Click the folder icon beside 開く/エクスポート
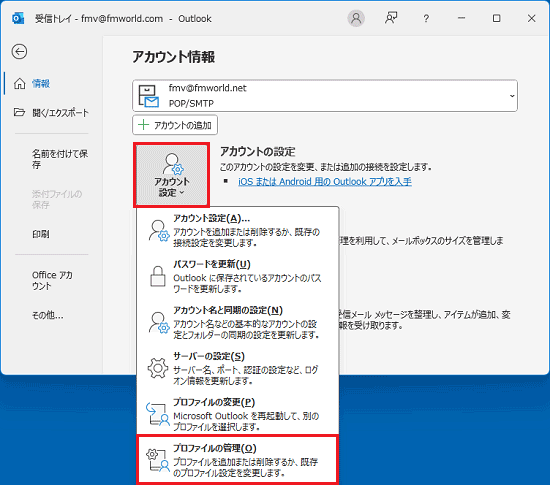The image size is (550, 485). (x=19, y=112)
